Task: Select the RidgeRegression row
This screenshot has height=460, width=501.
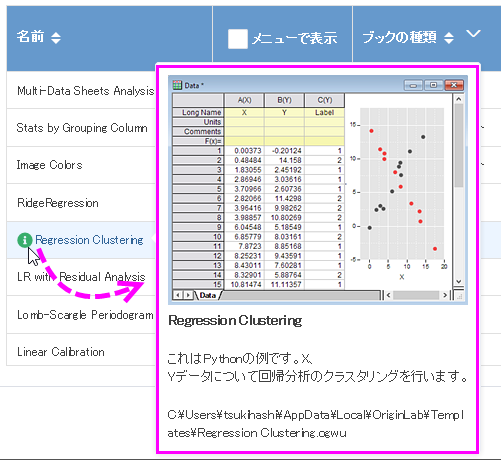Action: click(81, 203)
